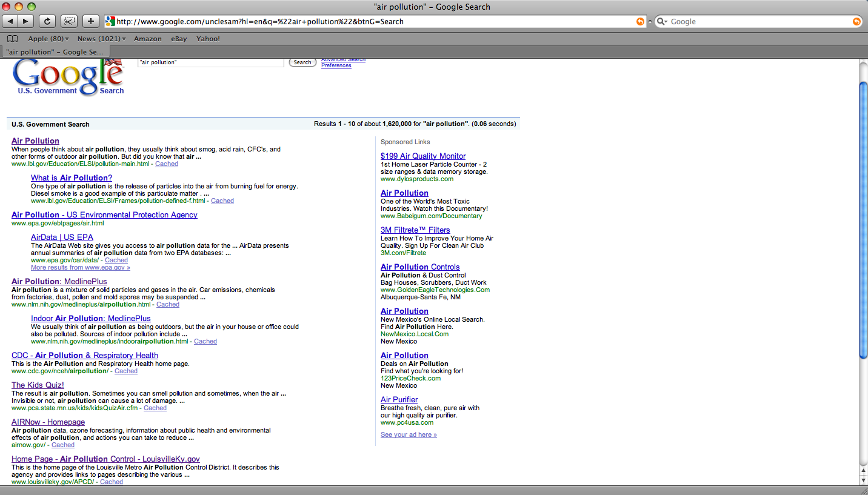This screenshot has height=495, width=868.
Task: Open the Air Purifier sponsored link
Action: (399, 399)
